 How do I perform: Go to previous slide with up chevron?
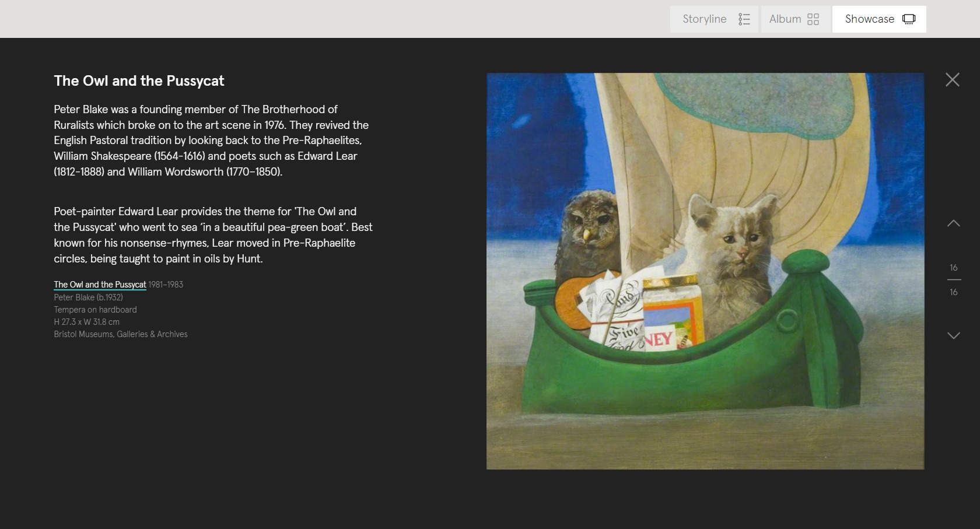[954, 223]
